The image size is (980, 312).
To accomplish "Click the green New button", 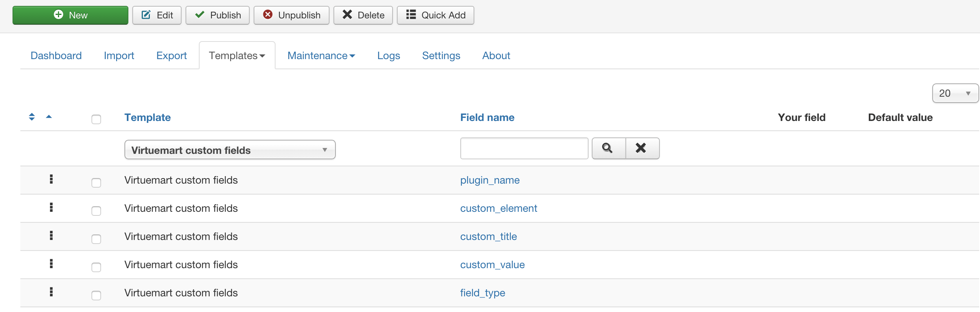I will coord(70,15).
